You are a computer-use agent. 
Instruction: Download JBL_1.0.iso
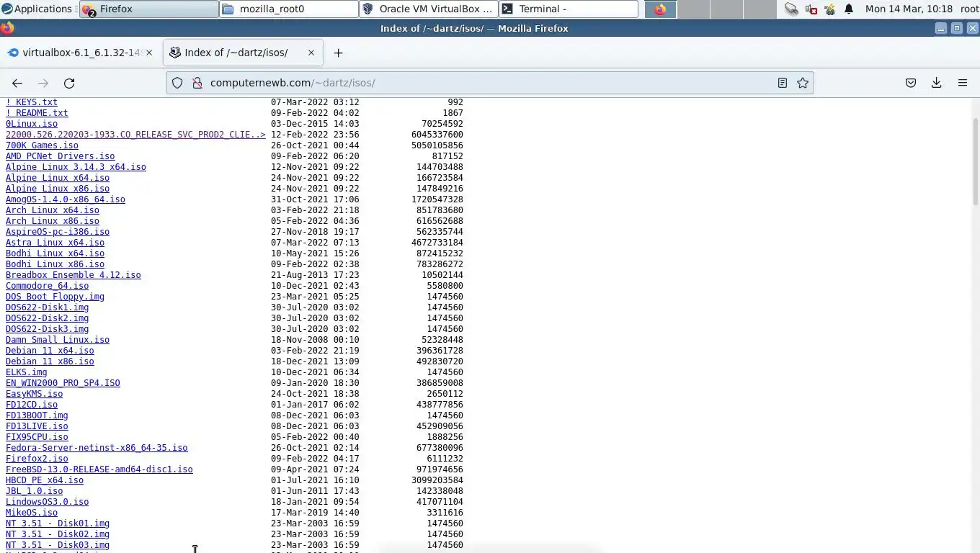click(x=34, y=491)
